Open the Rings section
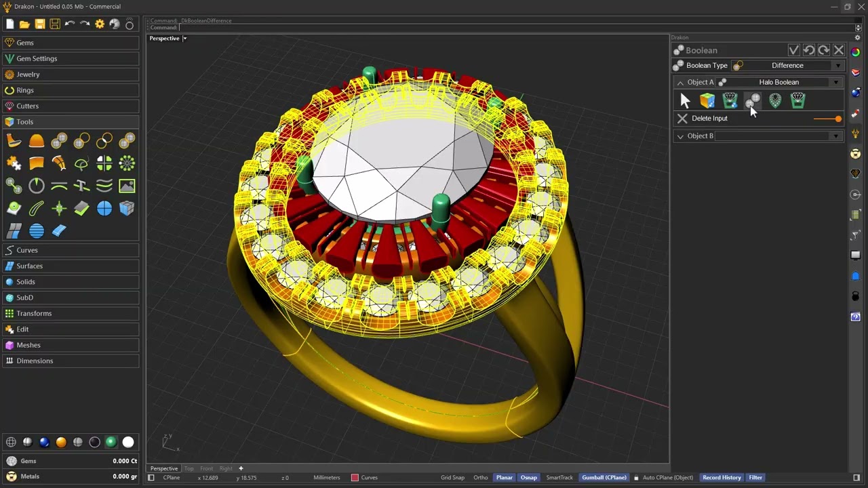 tap(71, 90)
